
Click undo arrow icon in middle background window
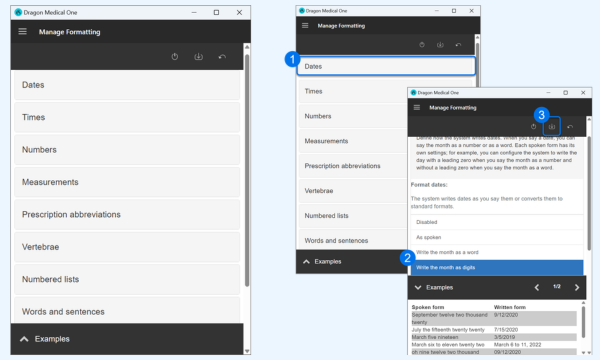458,45
